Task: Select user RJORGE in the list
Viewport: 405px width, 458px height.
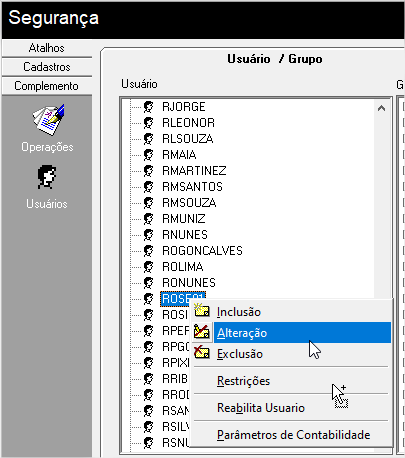Action: 184,107
